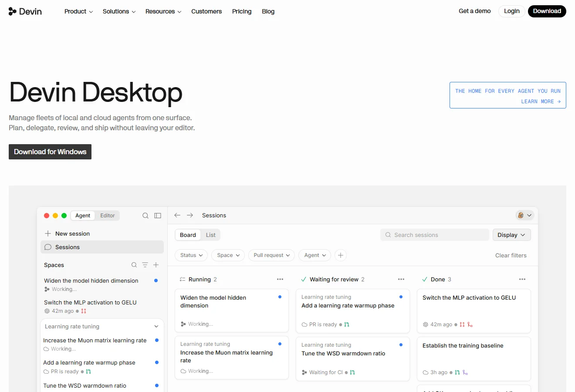The height and width of the screenshot is (392, 575).
Task: Collapse the Learning rate tuning group
Action: [156, 326]
